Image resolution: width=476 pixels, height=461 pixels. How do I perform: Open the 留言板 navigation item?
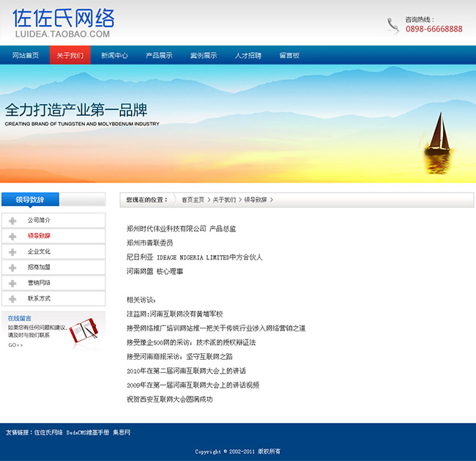(289, 56)
